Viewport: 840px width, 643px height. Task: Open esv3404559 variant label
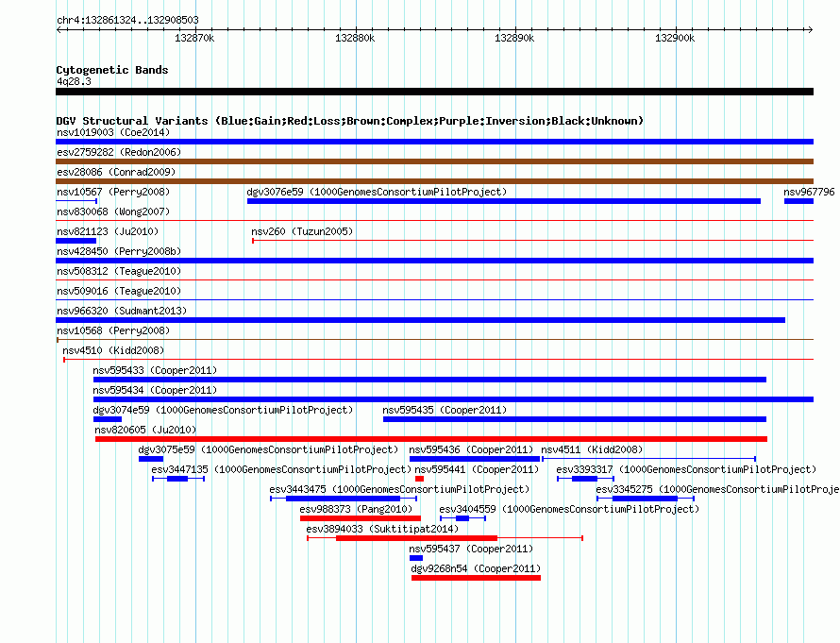coord(569,509)
